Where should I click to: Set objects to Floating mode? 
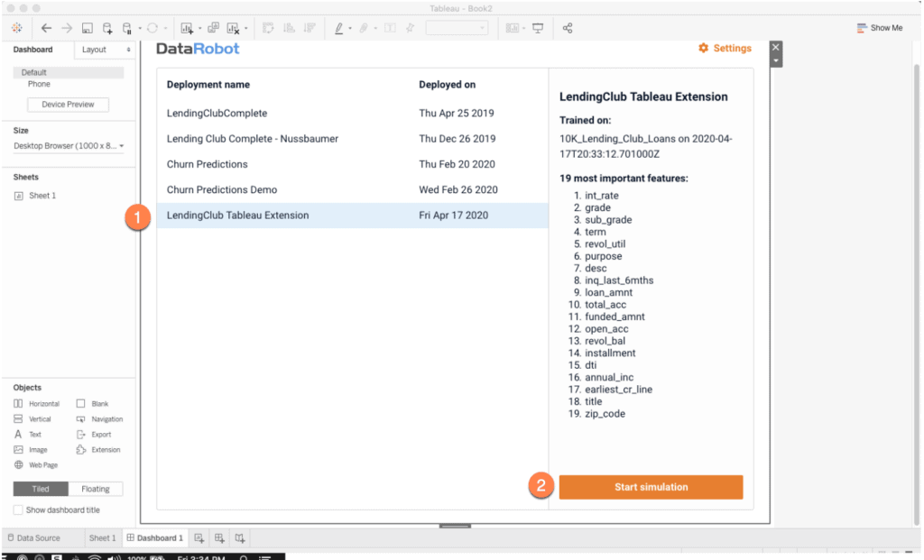click(96, 489)
